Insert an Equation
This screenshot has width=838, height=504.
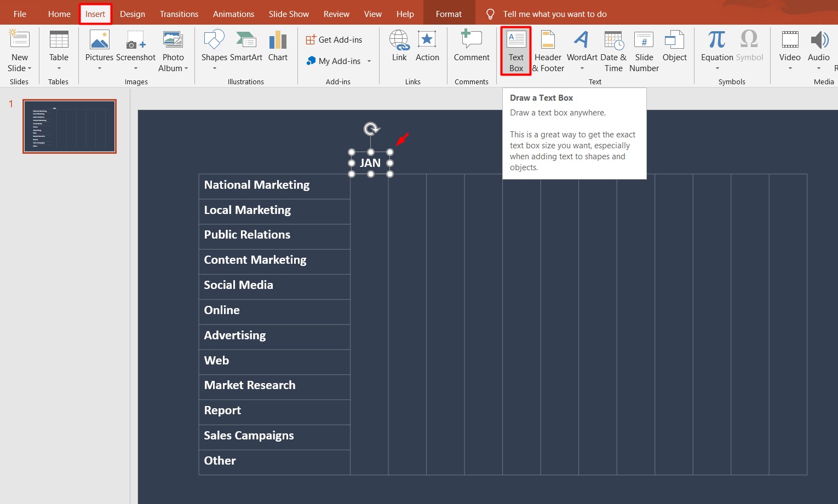(716, 47)
